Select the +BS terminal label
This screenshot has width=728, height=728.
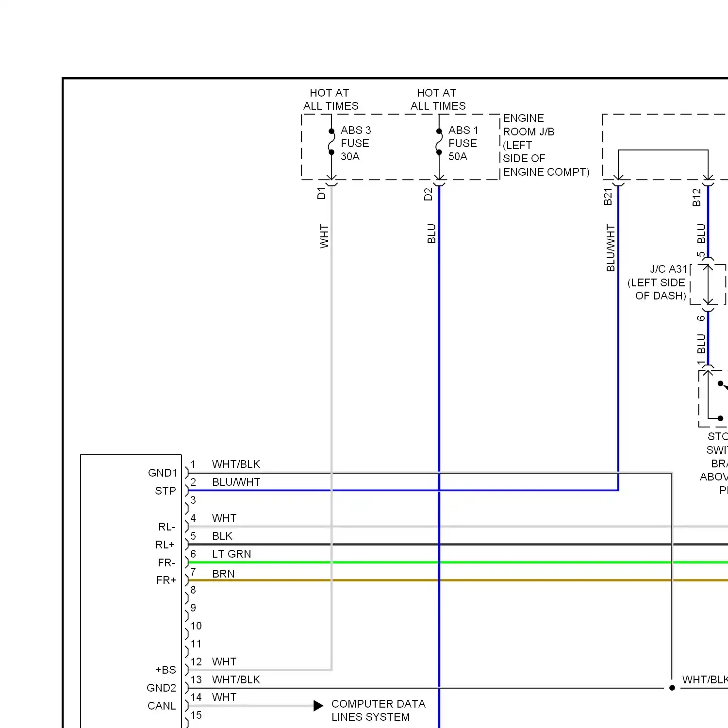click(x=165, y=670)
